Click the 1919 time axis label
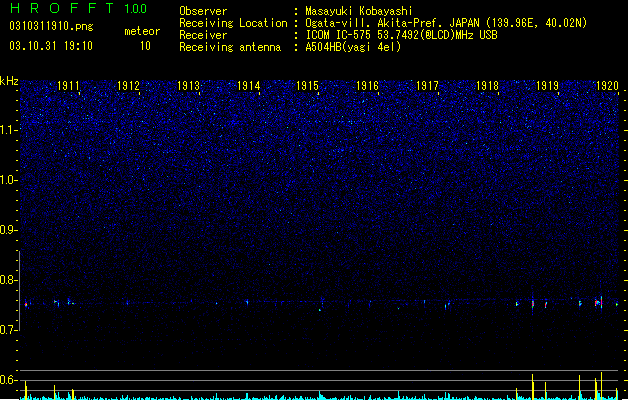629x400 pixels. click(x=548, y=86)
